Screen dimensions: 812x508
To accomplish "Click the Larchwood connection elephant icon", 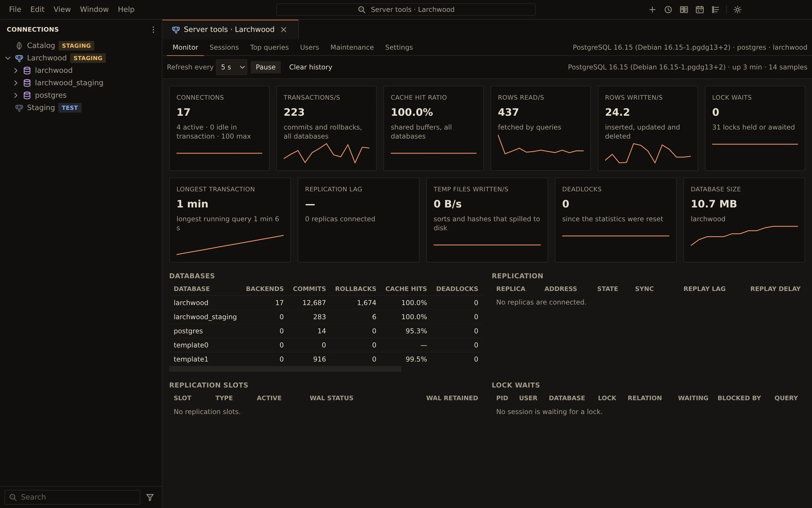I will coord(19,58).
